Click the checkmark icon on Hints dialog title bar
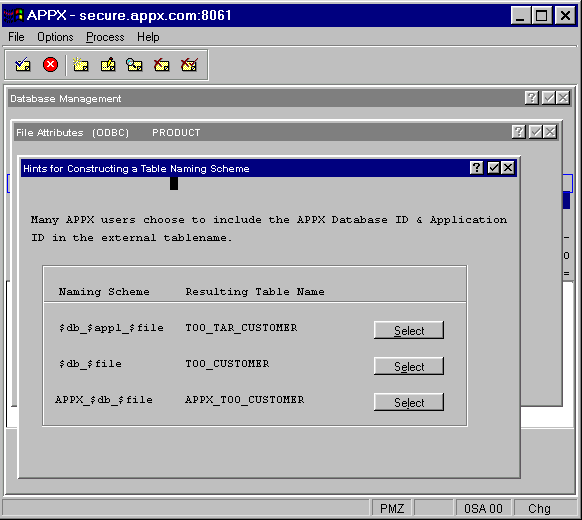 click(493, 168)
